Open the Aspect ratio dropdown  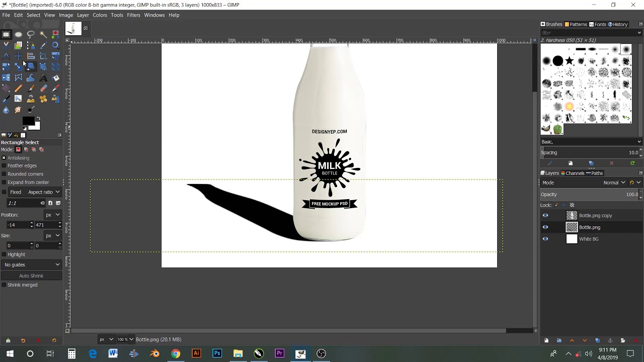tap(44, 192)
